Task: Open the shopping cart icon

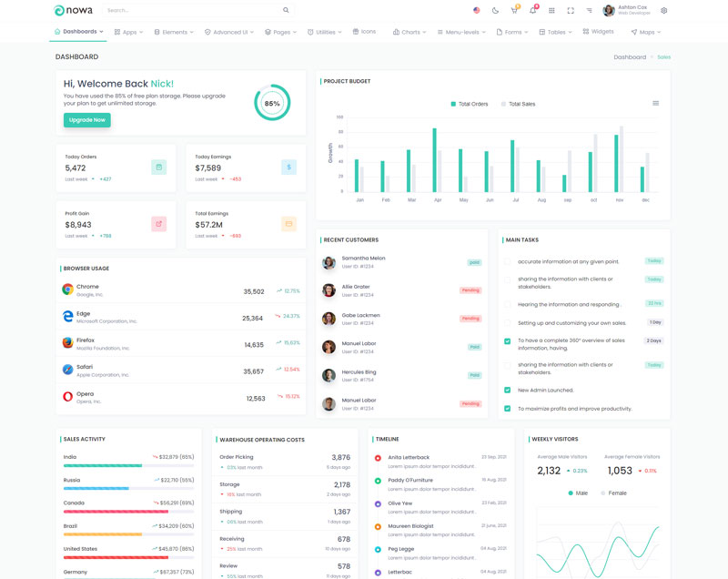Action: click(x=514, y=11)
